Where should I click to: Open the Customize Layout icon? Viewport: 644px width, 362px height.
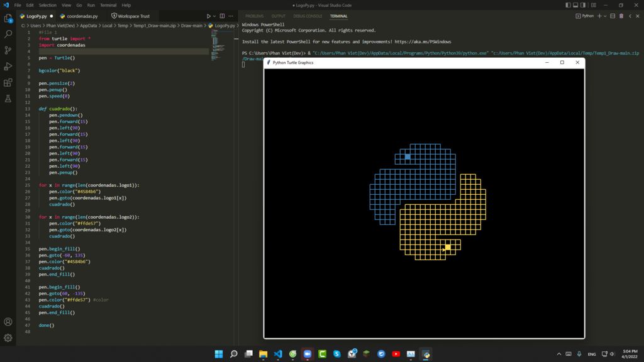click(594, 5)
